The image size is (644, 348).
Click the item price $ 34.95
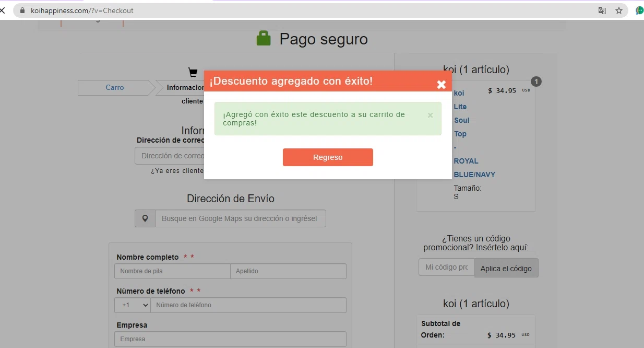tap(502, 90)
